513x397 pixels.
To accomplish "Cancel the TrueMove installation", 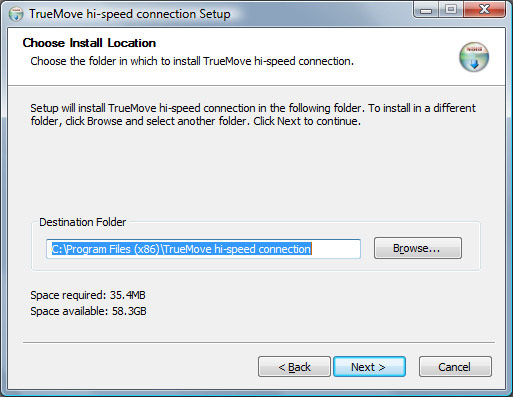I will point(455,367).
